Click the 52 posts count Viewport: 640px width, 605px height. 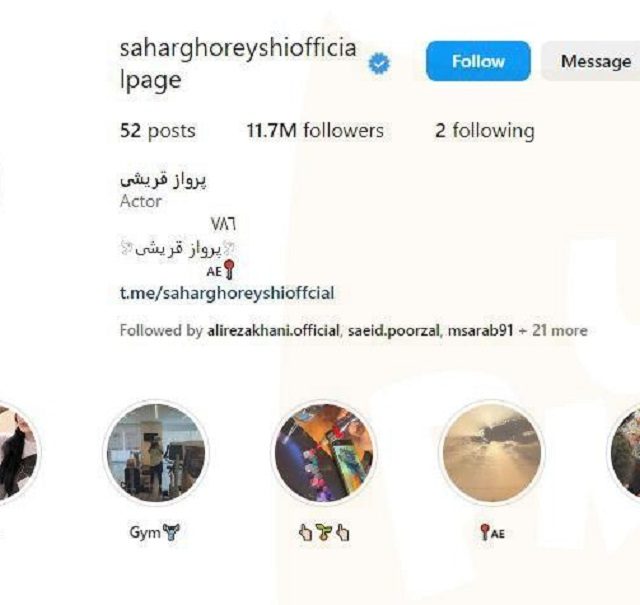tap(158, 131)
